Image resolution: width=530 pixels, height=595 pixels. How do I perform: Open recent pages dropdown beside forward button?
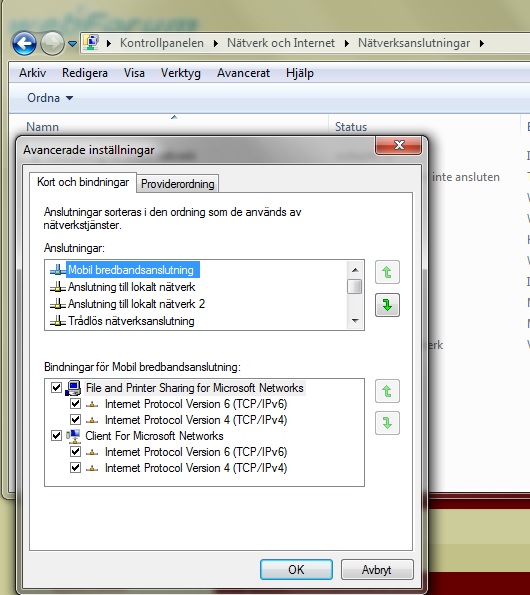72,44
